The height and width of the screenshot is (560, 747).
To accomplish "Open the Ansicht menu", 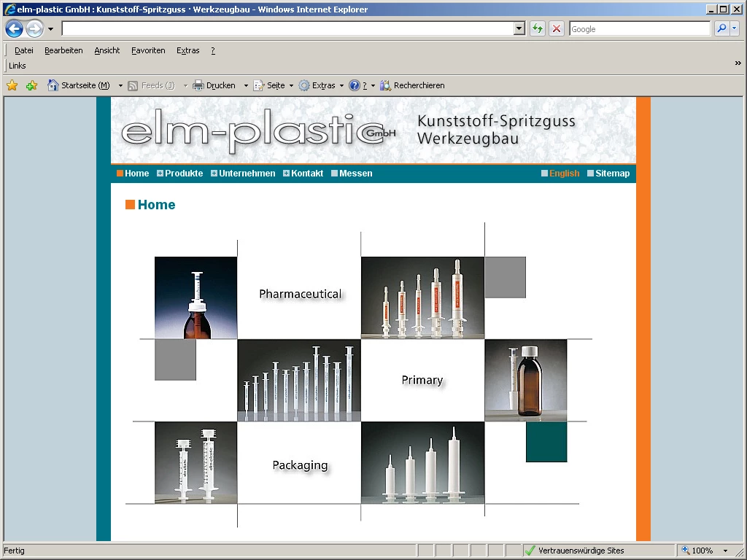I will click(x=107, y=50).
